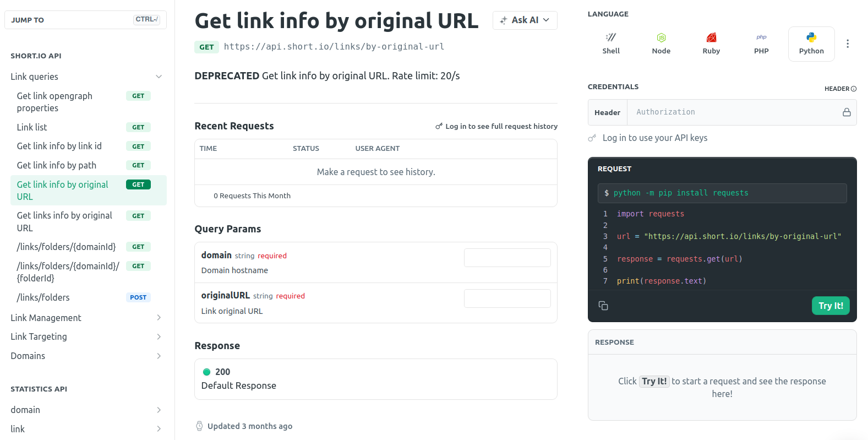Image resolution: width=868 pixels, height=440 pixels.
Task: Collapse the Link queries section
Action: tap(159, 77)
